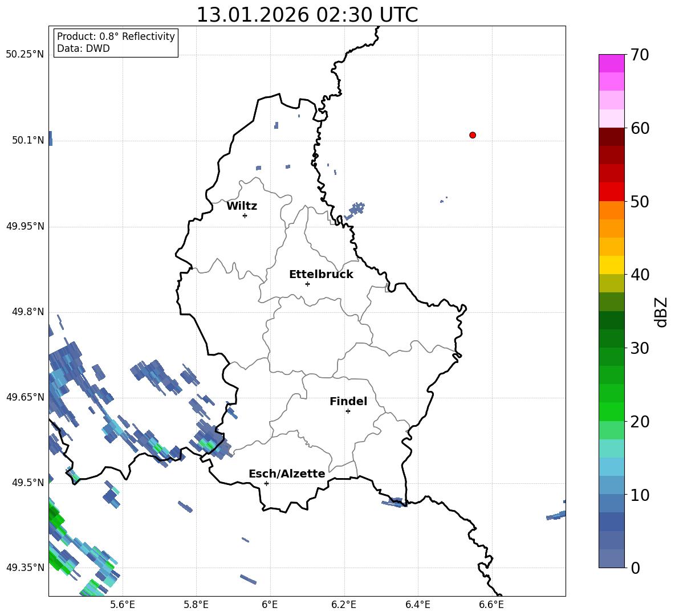The height and width of the screenshot is (616, 675).
Task: Click the 6.2°E longitude label
Action: (344, 605)
